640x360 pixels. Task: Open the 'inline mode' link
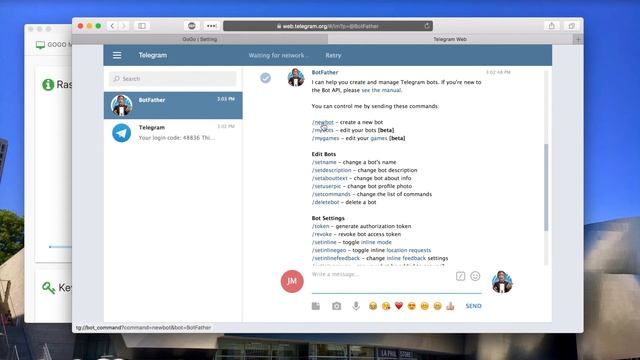pyautogui.click(x=376, y=242)
